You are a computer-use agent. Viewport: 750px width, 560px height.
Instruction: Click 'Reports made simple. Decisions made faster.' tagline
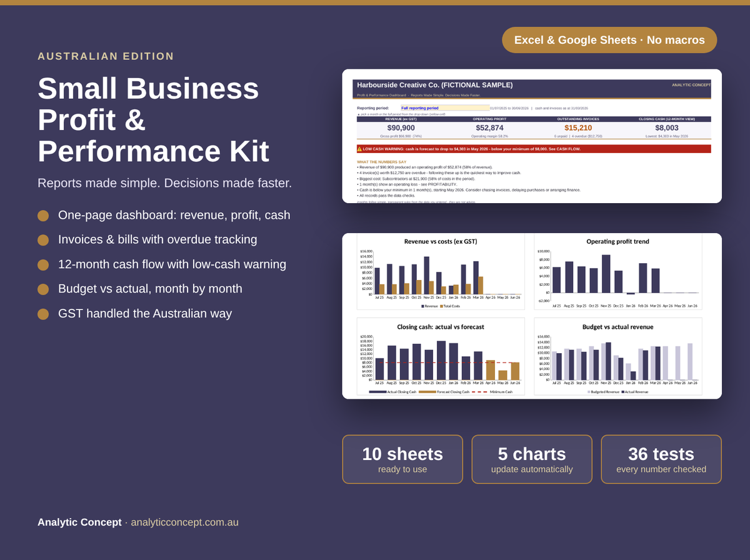pos(164,183)
